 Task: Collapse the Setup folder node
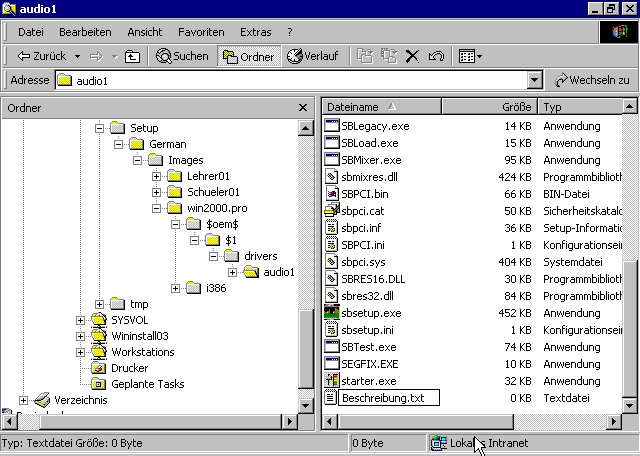(99, 128)
